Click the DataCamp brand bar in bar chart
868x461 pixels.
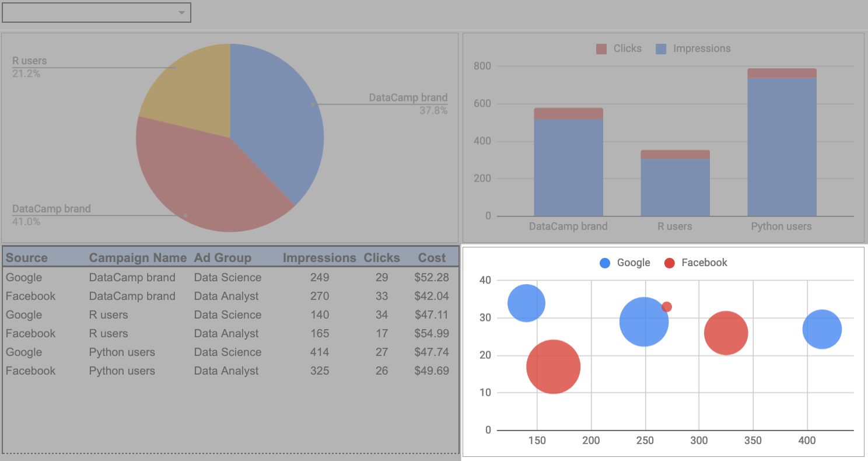click(x=568, y=162)
